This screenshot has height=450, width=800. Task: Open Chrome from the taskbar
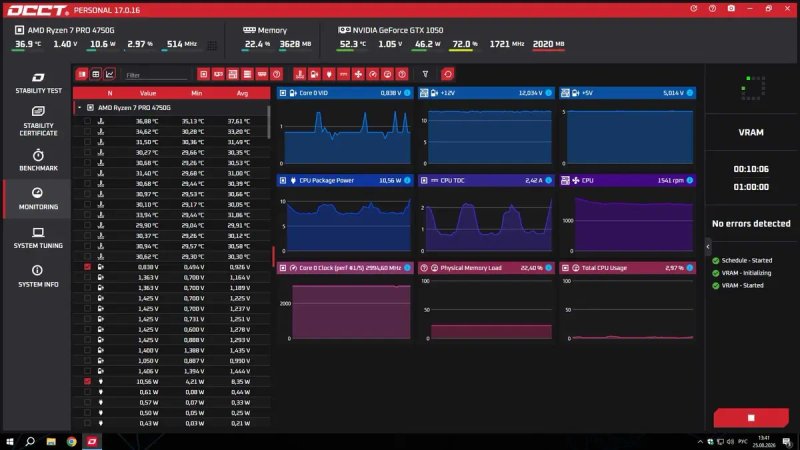pyautogui.click(x=71, y=441)
